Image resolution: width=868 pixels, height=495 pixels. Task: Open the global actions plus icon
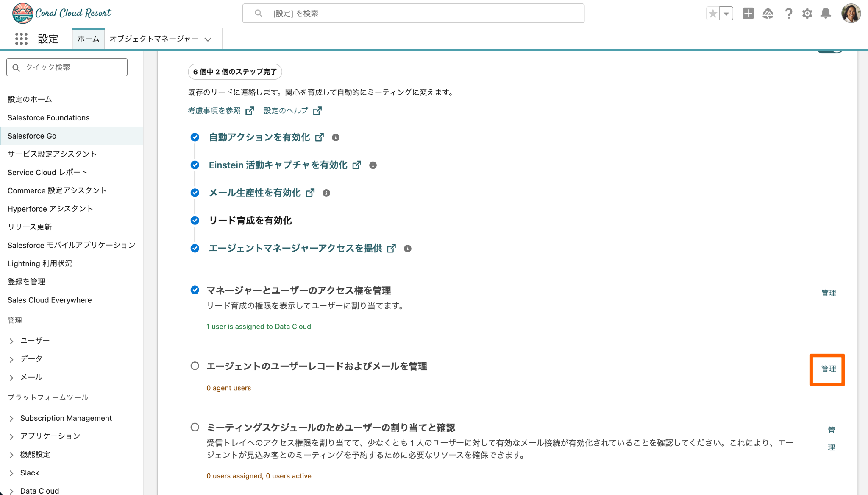click(x=748, y=14)
